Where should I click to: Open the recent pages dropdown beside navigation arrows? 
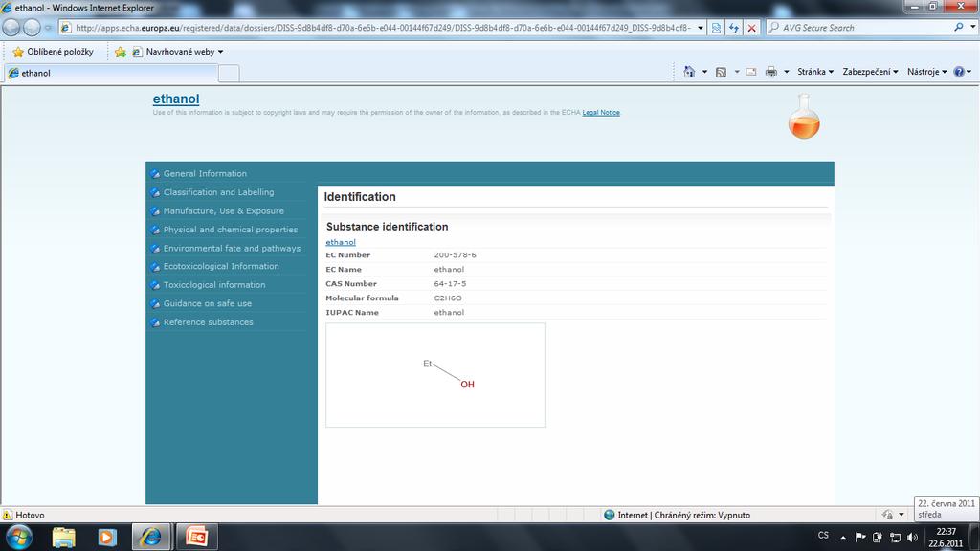point(48,28)
